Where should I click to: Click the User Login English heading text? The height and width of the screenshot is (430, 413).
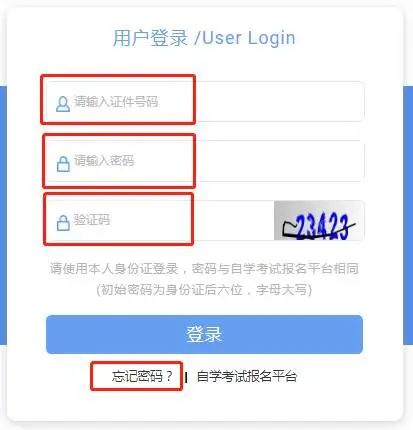[x=248, y=38]
